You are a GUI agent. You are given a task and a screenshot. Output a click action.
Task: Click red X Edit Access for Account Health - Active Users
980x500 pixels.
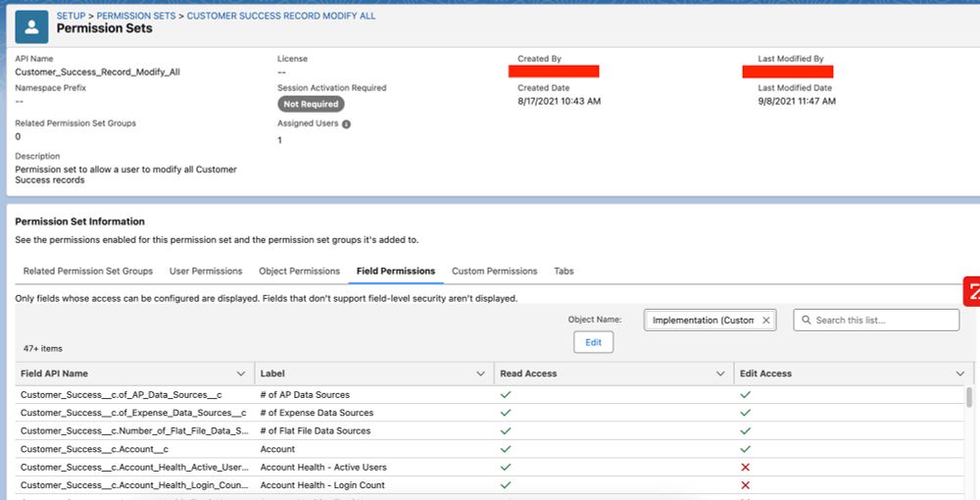tap(745, 467)
